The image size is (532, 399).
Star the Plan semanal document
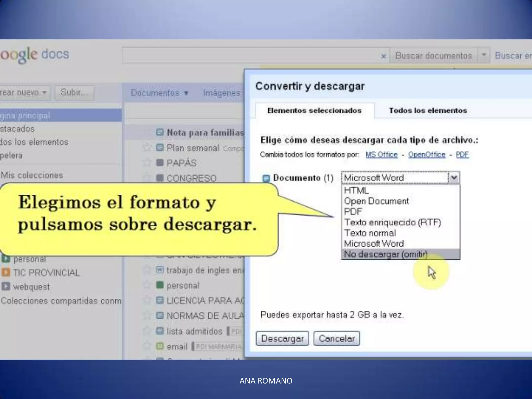(147, 148)
